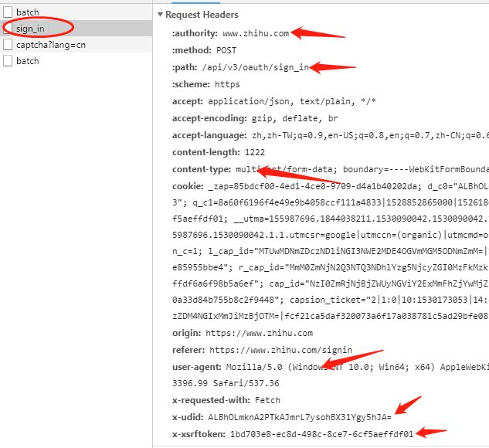Click the file icon of the bottom batch request
This screenshot has width=489, height=448.
click(x=8, y=61)
